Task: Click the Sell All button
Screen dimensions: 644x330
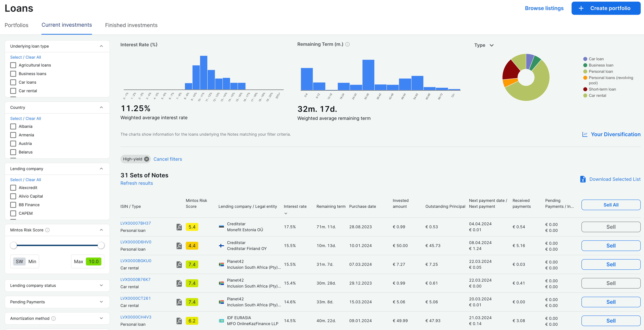Action: pyautogui.click(x=611, y=205)
